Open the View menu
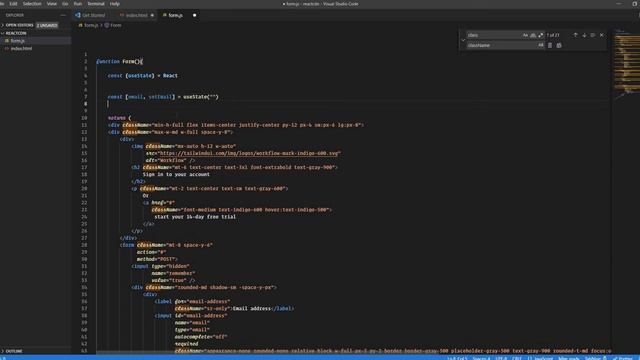 (x=52, y=4)
